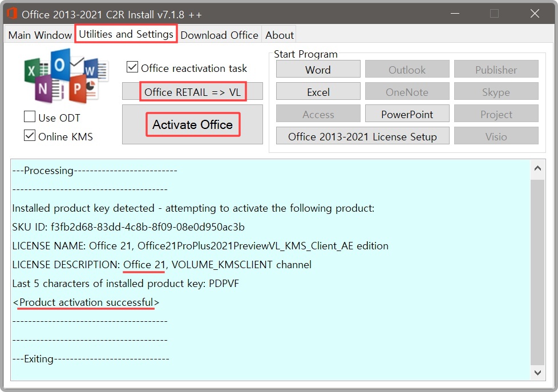The image size is (558, 392).
Task: Open the About tab
Action: pos(280,35)
